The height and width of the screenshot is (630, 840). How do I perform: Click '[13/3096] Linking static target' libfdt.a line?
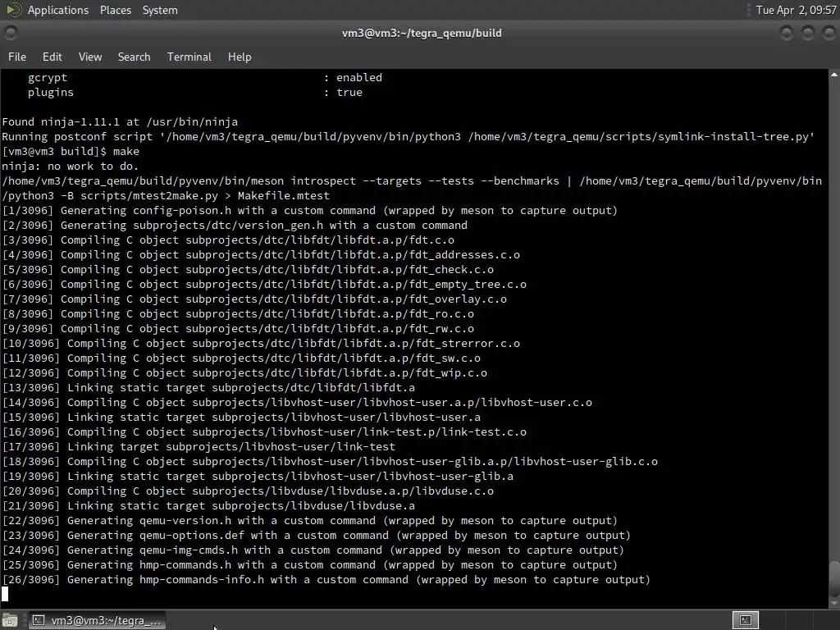coord(208,388)
